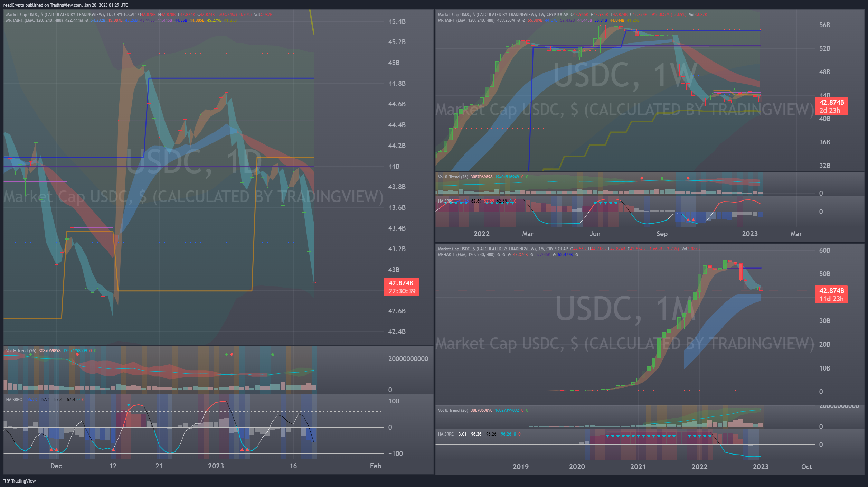
Task: Click 2022 on the 1W time axis
Action: pos(481,234)
